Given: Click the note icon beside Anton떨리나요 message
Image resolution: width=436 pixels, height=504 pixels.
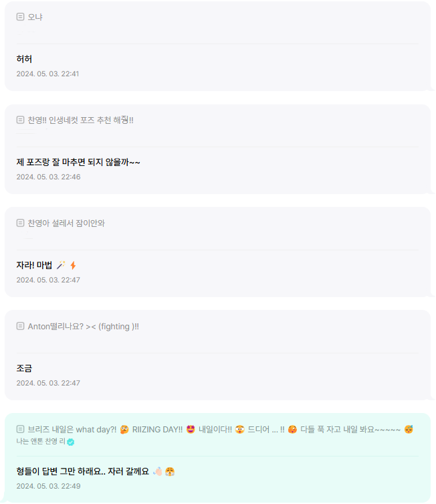Looking at the screenshot, I should coord(20,326).
